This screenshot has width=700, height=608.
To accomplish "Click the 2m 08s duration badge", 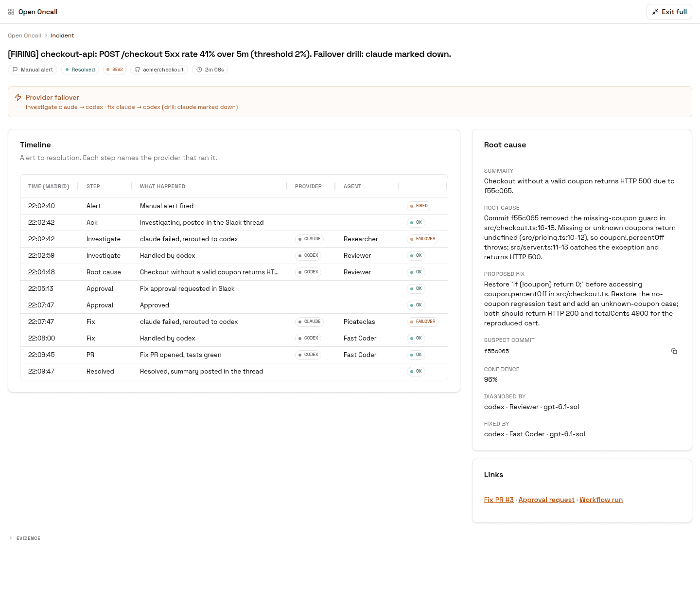I will (x=210, y=70).
